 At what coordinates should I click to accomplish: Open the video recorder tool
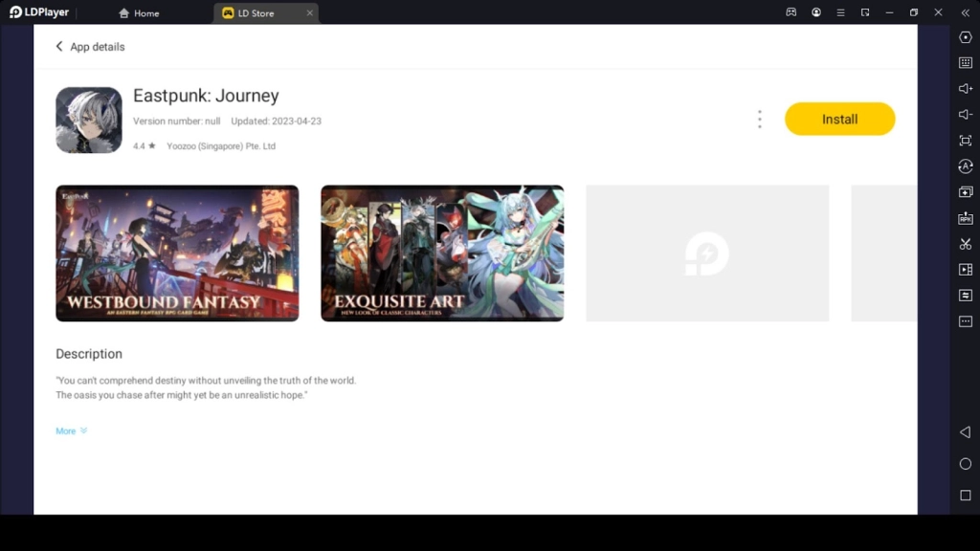coord(966,270)
